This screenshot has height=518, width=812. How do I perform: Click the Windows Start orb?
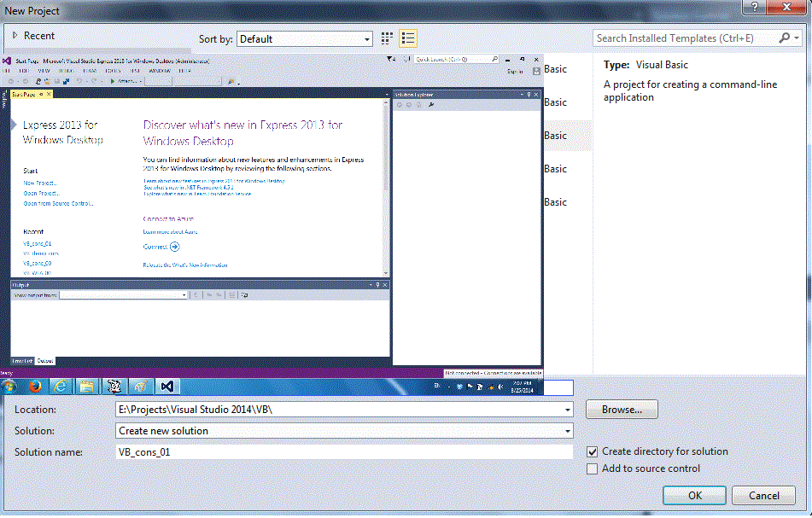[9, 387]
